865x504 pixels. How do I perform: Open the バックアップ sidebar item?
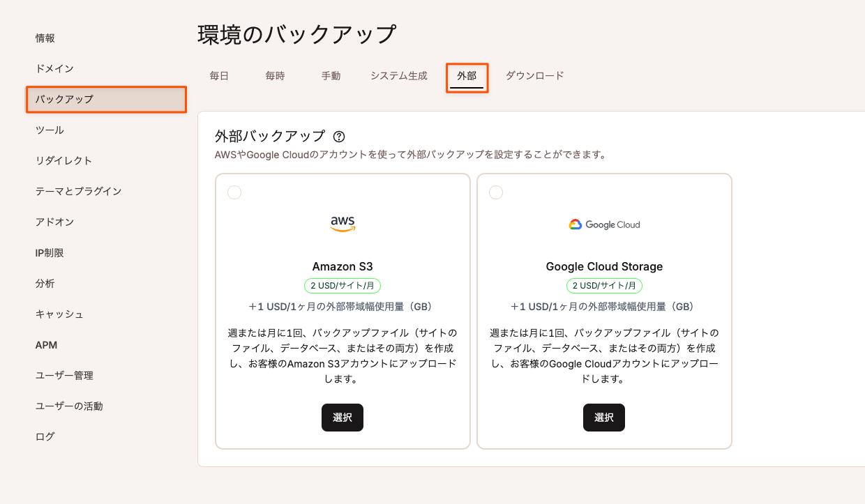click(64, 100)
